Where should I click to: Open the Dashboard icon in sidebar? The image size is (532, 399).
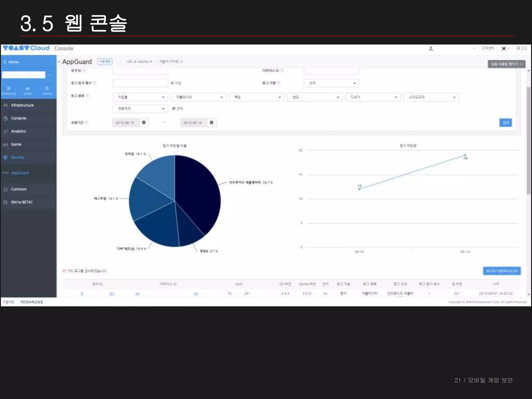(x=9, y=90)
